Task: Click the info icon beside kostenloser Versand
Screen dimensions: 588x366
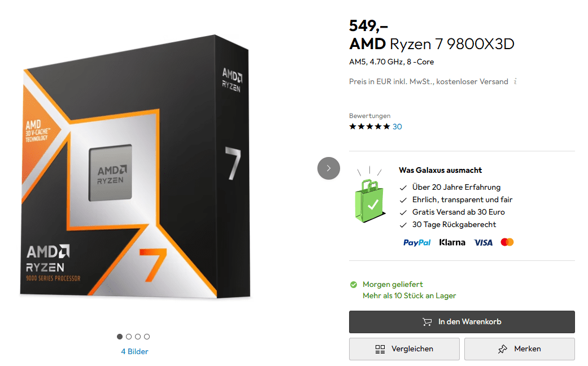Action: click(515, 81)
